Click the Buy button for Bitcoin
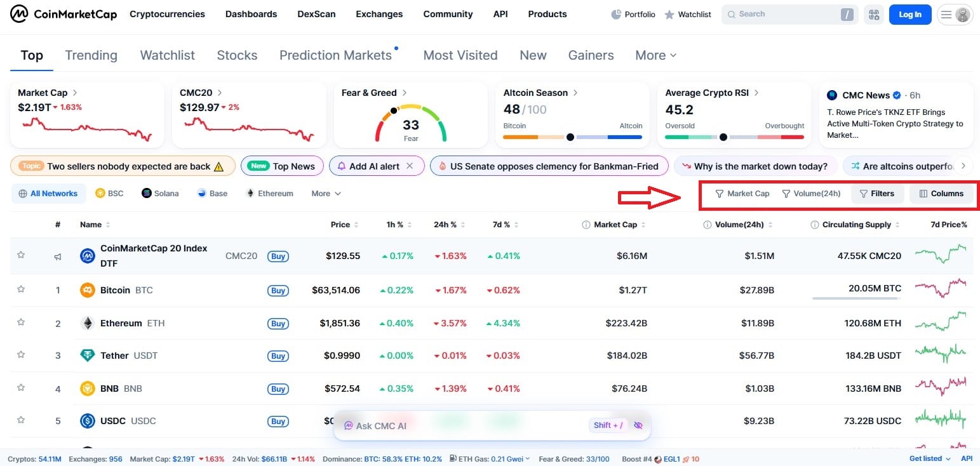Screen dimensions: 980x466 [x=278, y=291]
